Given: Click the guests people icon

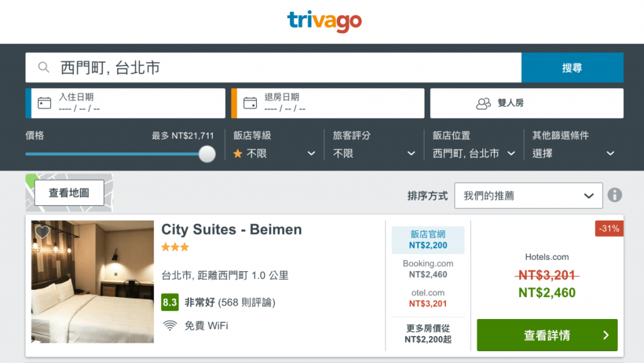Looking at the screenshot, I should (483, 103).
